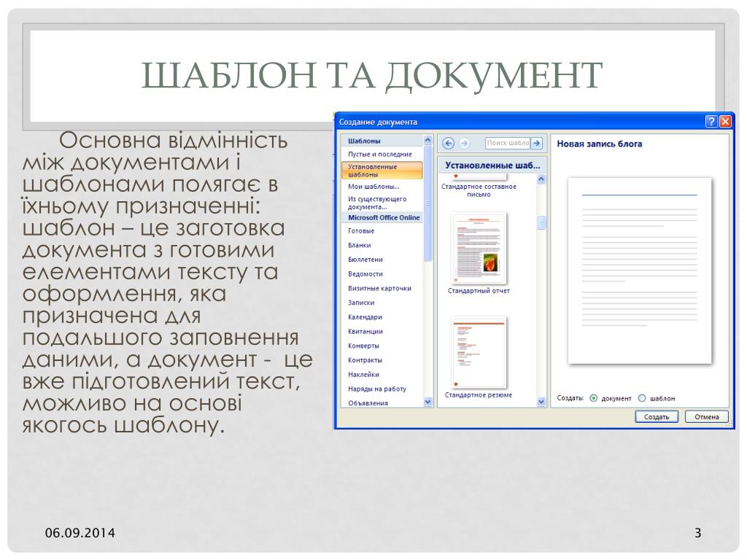Click the Отмена button
747x560 pixels.
click(706, 416)
